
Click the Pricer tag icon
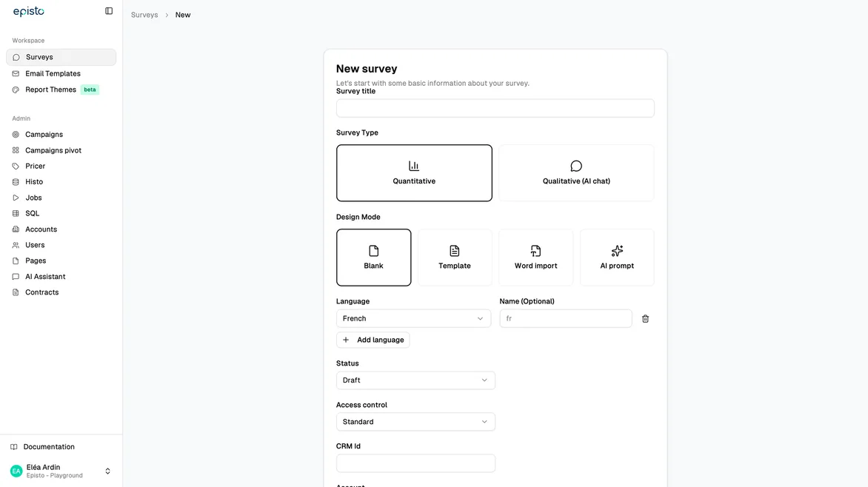[x=16, y=166]
